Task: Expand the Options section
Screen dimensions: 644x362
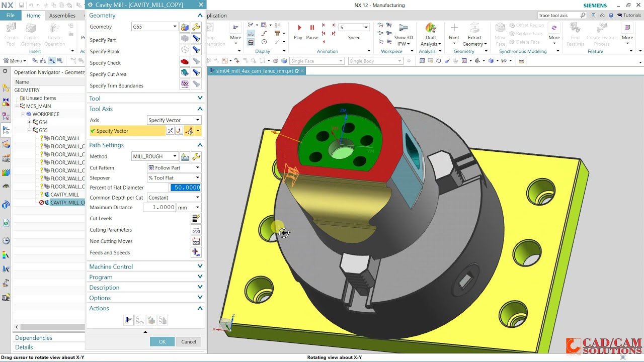Action: tap(200, 298)
